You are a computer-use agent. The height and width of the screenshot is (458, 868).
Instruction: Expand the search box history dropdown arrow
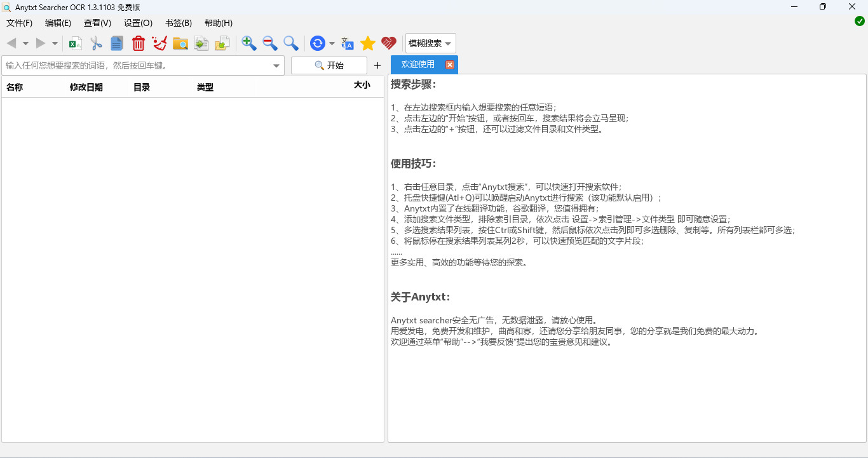pos(276,65)
